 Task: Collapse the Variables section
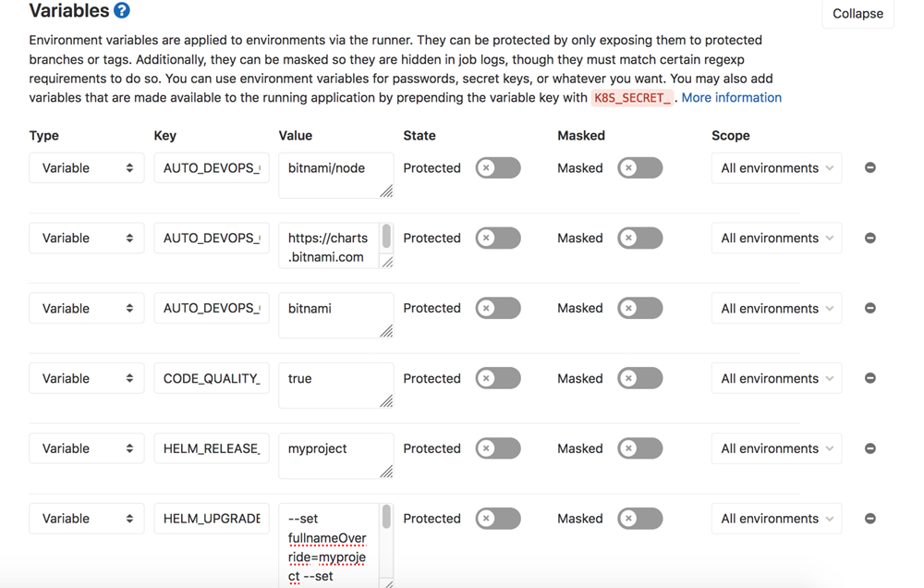click(857, 14)
